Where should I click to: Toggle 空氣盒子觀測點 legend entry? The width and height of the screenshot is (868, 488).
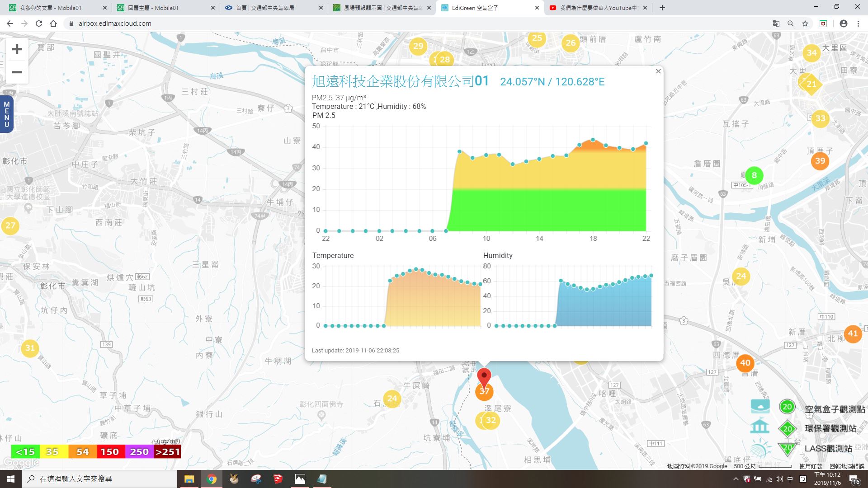pyautogui.click(x=835, y=409)
